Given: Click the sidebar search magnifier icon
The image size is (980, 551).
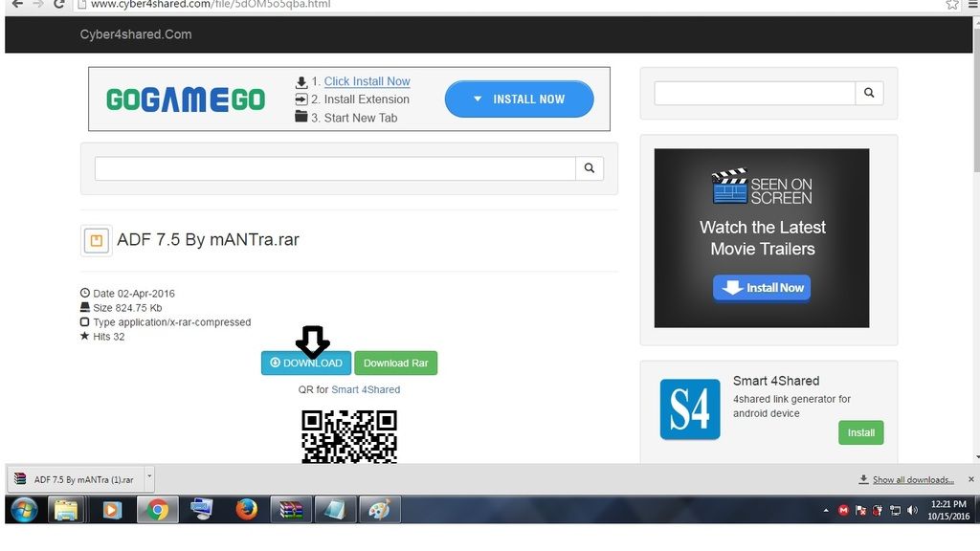Looking at the screenshot, I should pyautogui.click(x=869, y=93).
